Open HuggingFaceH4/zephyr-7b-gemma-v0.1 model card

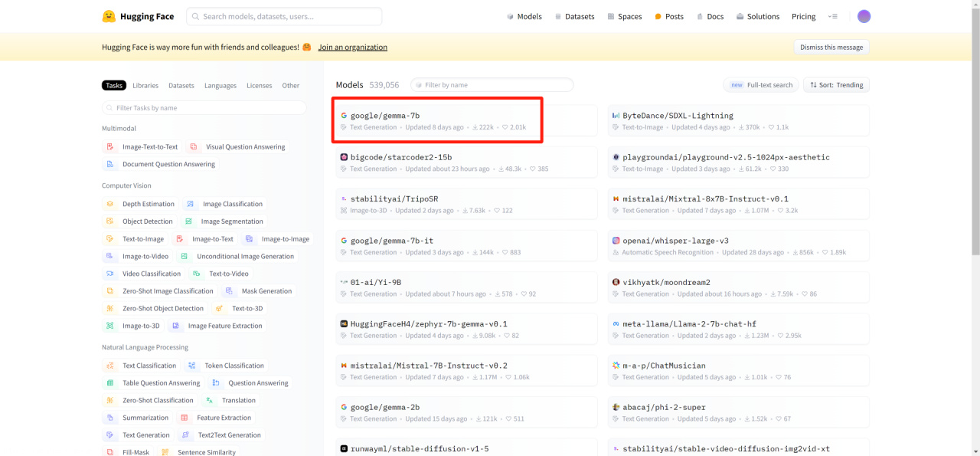[x=466, y=329]
